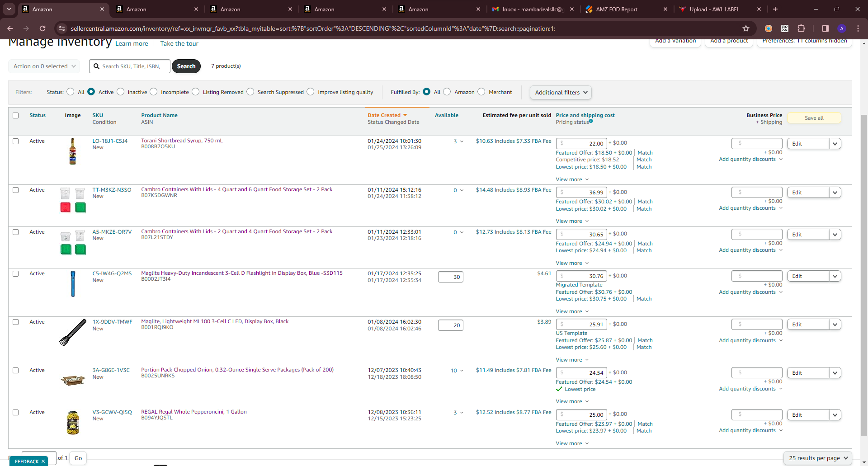The width and height of the screenshot is (868, 466).
Task: Open the tab search dropdown arrow
Action: (9, 9)
